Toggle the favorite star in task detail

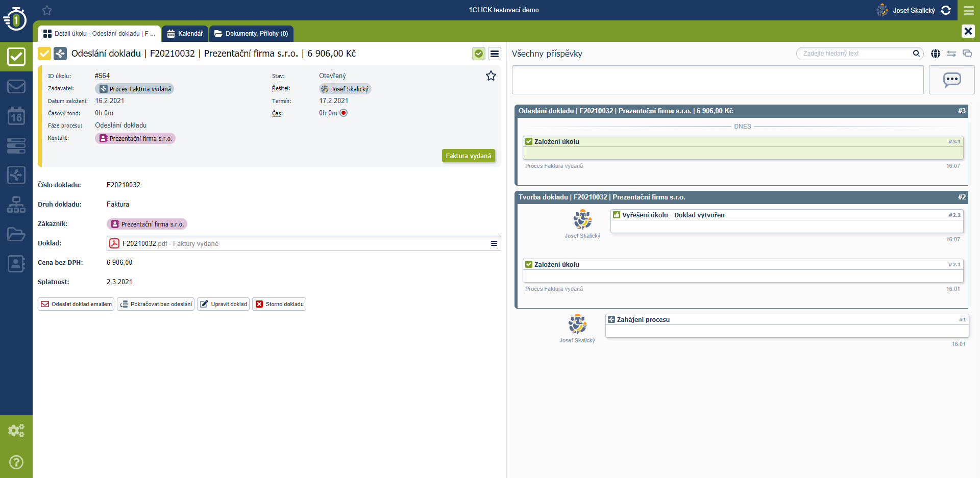(x=491, y=76)
